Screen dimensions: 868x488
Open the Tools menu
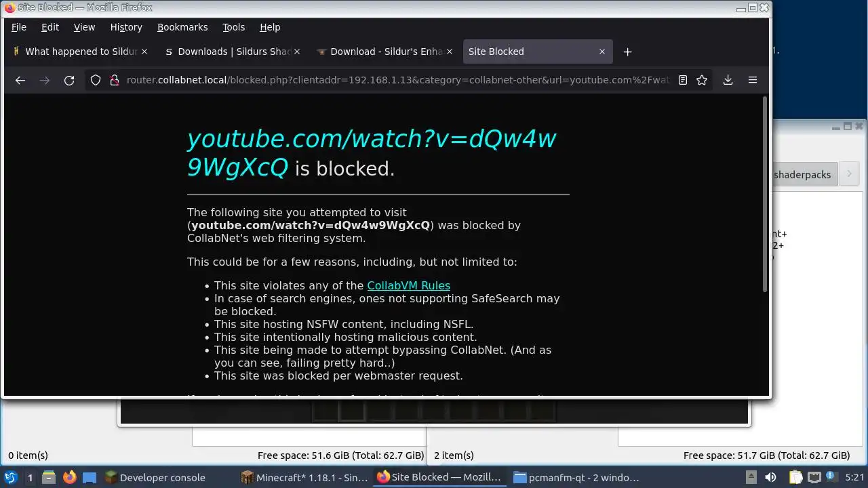tap(234, 27)
